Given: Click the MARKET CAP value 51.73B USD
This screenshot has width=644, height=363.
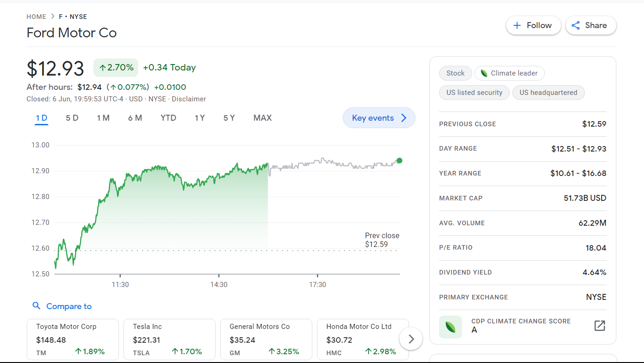Looking at the screenshot, I should 585,198.
